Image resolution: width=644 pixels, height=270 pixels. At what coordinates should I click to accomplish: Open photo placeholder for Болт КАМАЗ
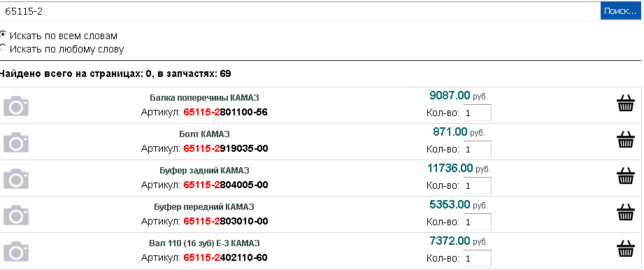pos(16,142)
